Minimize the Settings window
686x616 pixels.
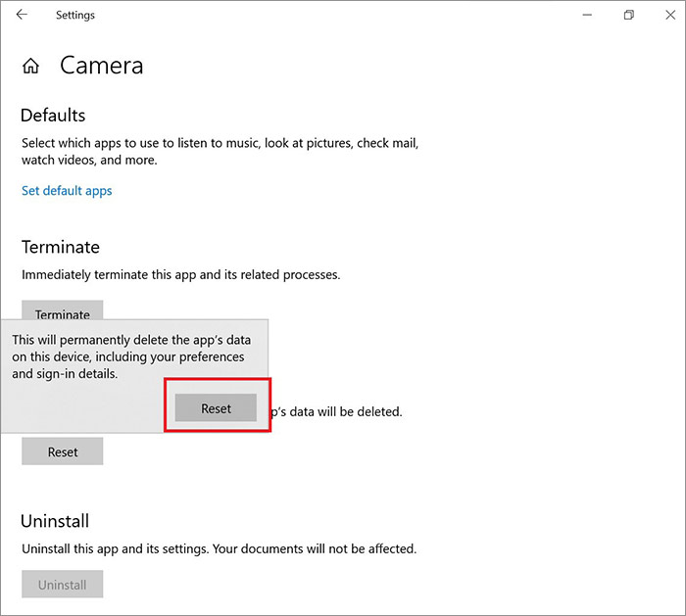587,15
